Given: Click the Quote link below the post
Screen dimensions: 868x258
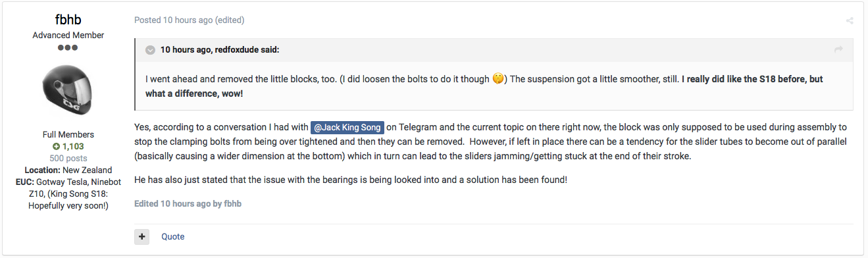Looking at the screenshot, I should 173,236.
